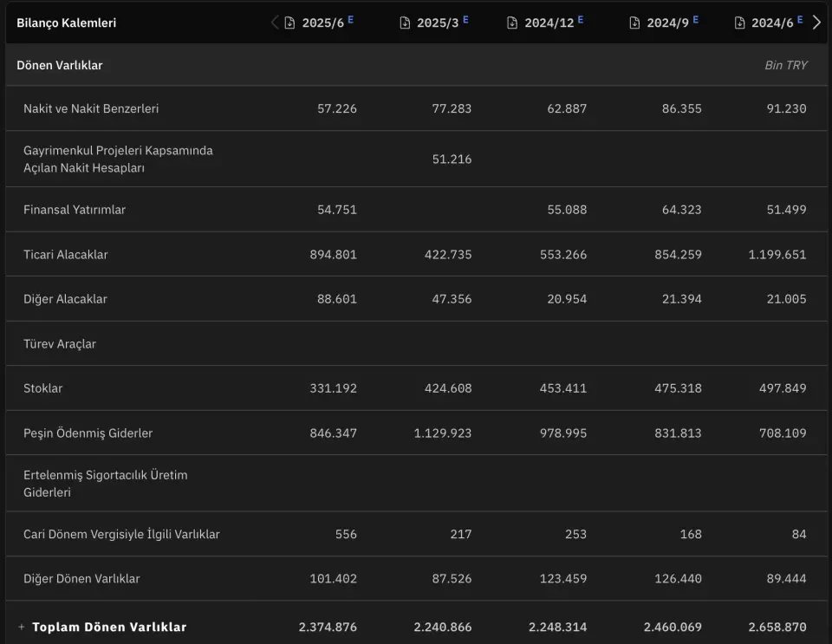Expand the Toplam Dönen Varlıklar row
The width and height of the screenshot is (832, 644).
click(21, 627)
